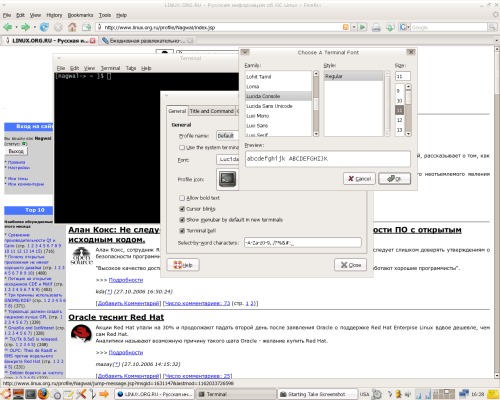This screenshot has height=400, width=500.
Task: Open Firefox Bookmarks menu
Action: tap(80, 15)
